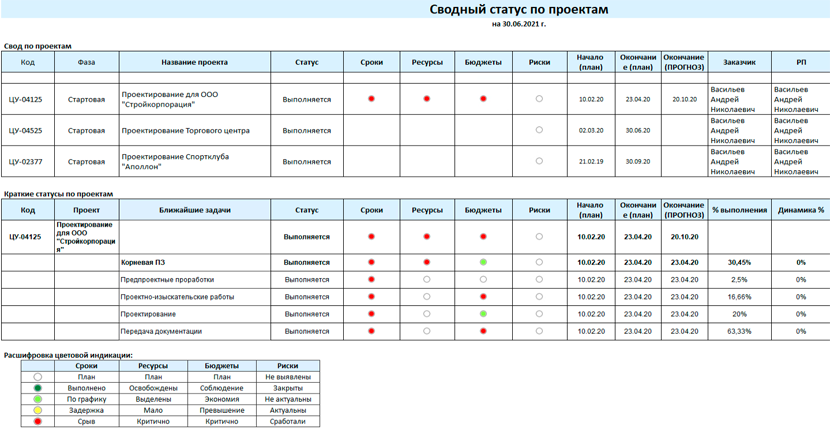The width and height of the screenshot is (830, 430).
Task: Click the Заказчик column header
Action: tap(739, 62)
